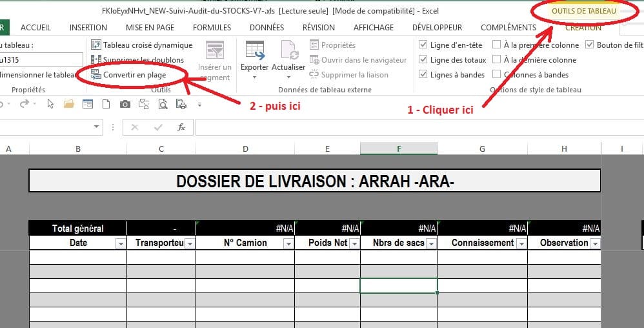Click the greyed Propriétés icon

click(x=314, y=45)
